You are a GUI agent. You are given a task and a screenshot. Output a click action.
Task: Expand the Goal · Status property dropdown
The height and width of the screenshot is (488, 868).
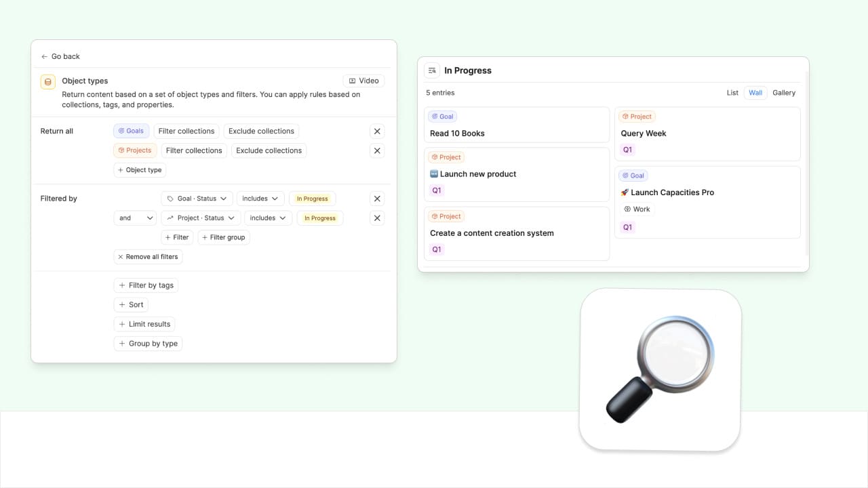click(197, 199)
